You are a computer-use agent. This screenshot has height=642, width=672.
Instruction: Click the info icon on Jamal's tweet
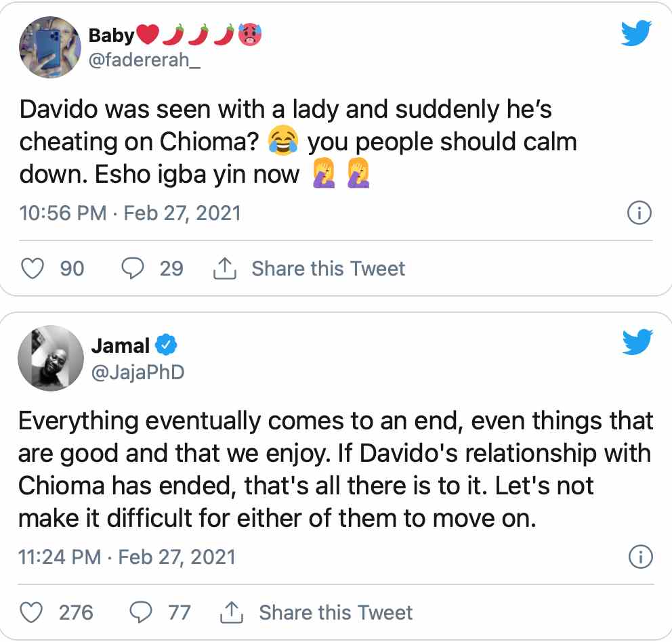point(639,557)
